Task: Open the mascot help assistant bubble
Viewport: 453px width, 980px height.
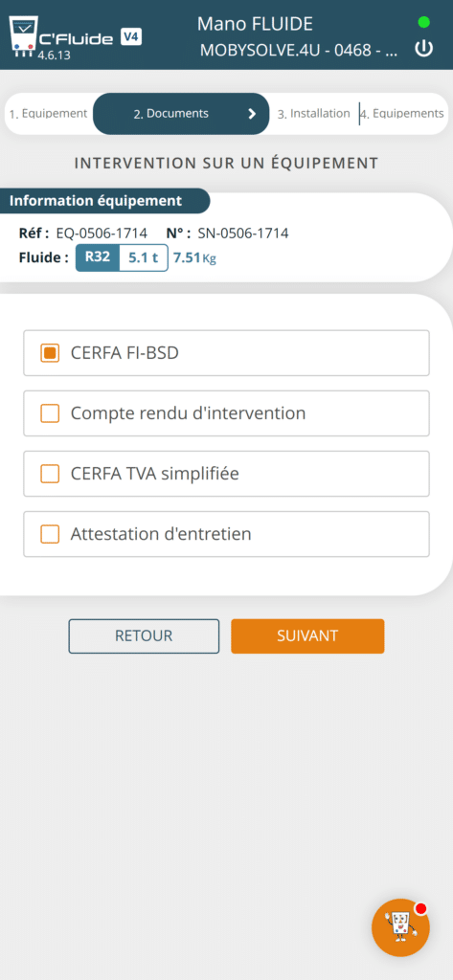Action: [400, 928]
